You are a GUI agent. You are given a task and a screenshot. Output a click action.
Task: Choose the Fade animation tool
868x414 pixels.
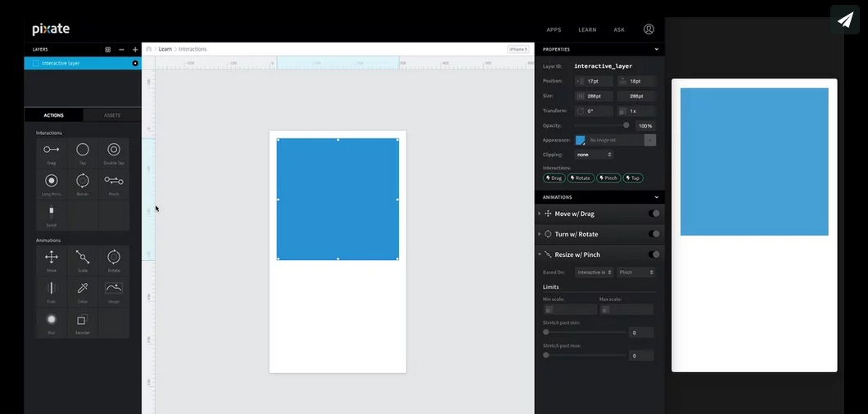pos(52,291)
